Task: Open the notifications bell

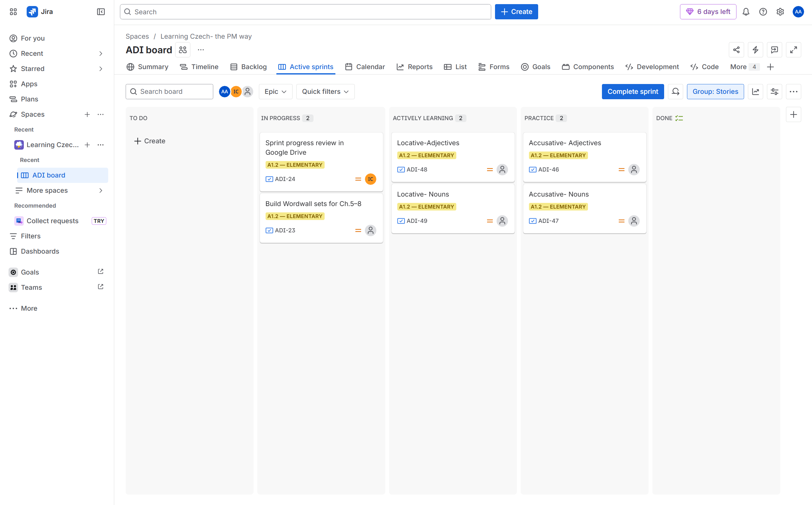Action: [x=746, y=12]
